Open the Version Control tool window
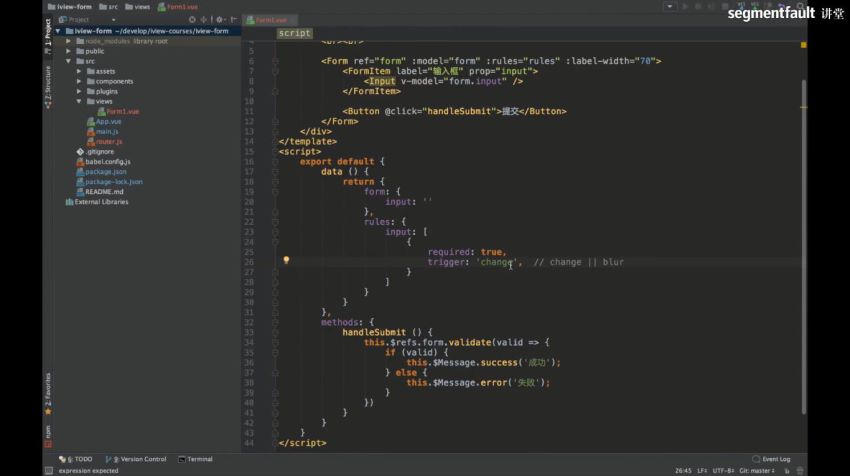 click(136, 459)
